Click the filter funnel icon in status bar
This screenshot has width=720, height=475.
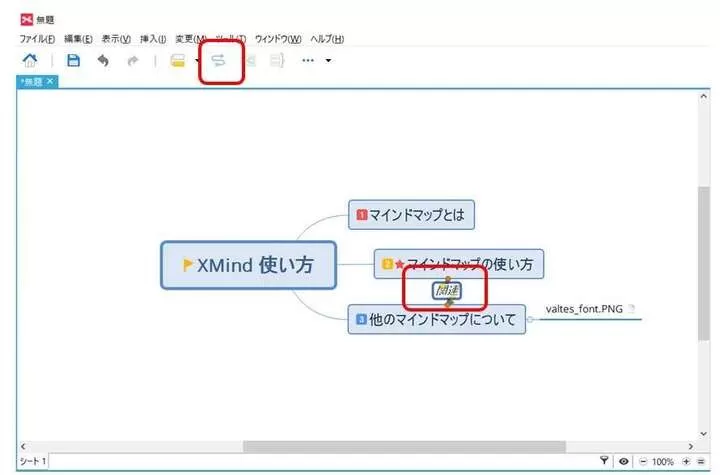604,461
